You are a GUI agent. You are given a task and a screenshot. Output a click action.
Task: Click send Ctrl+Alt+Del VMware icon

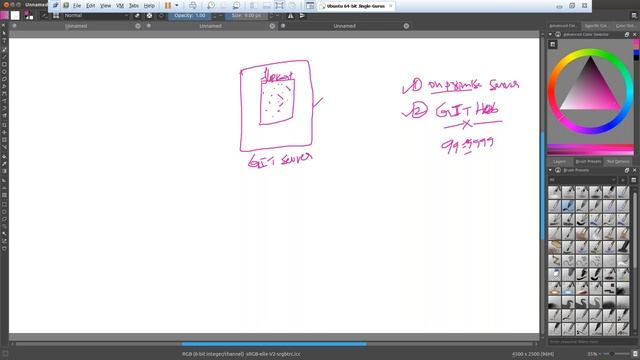coord(193,6)
